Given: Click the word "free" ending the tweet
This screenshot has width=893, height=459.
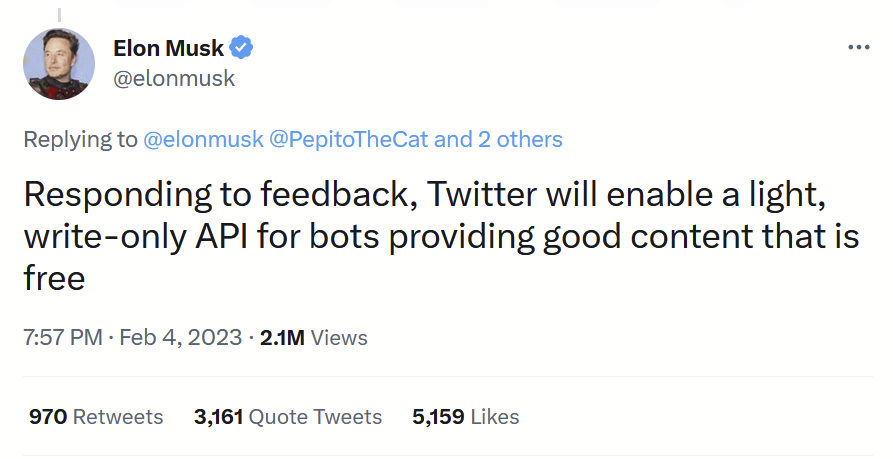Looking at the screenshot, I should pos(54,279).
